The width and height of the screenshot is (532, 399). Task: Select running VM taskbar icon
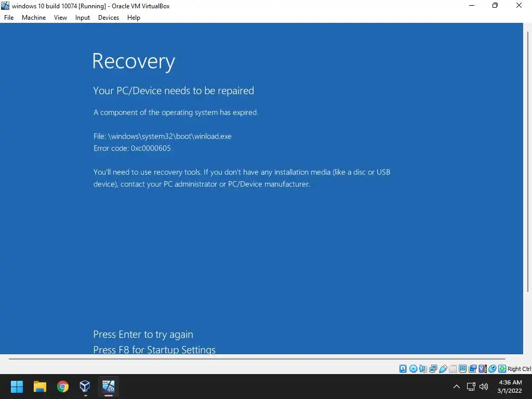click(x=109, y=387)
